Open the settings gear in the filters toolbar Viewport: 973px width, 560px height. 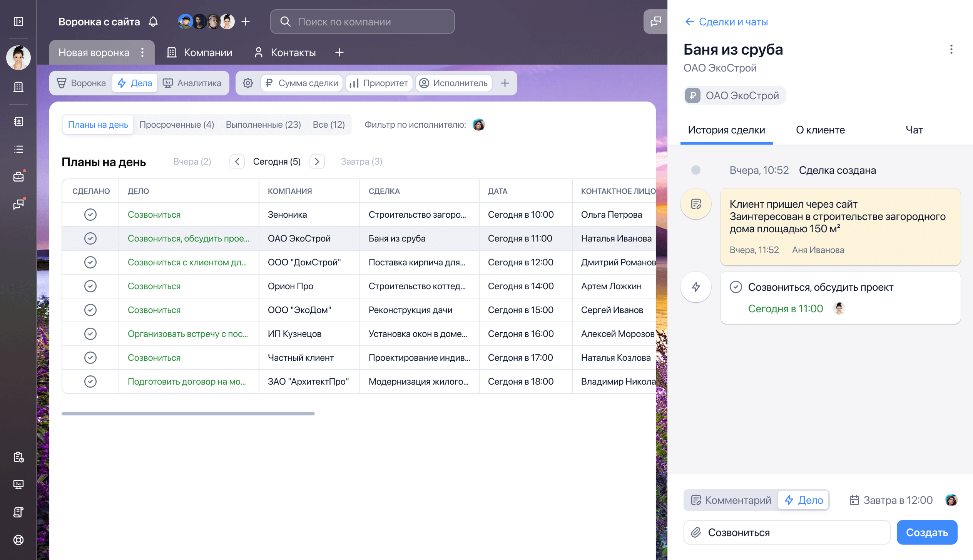(x=248, y=83)
